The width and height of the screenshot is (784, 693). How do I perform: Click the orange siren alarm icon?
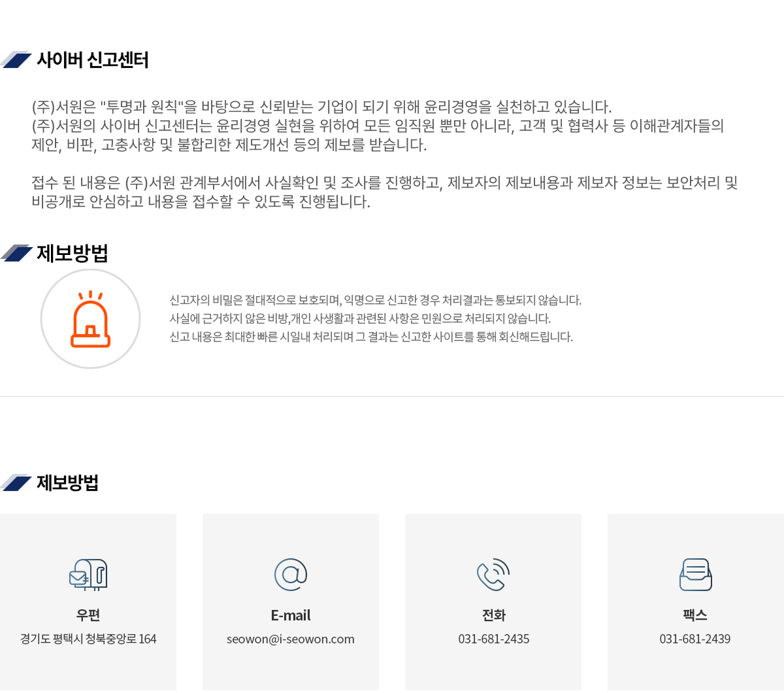pos(90,319)
